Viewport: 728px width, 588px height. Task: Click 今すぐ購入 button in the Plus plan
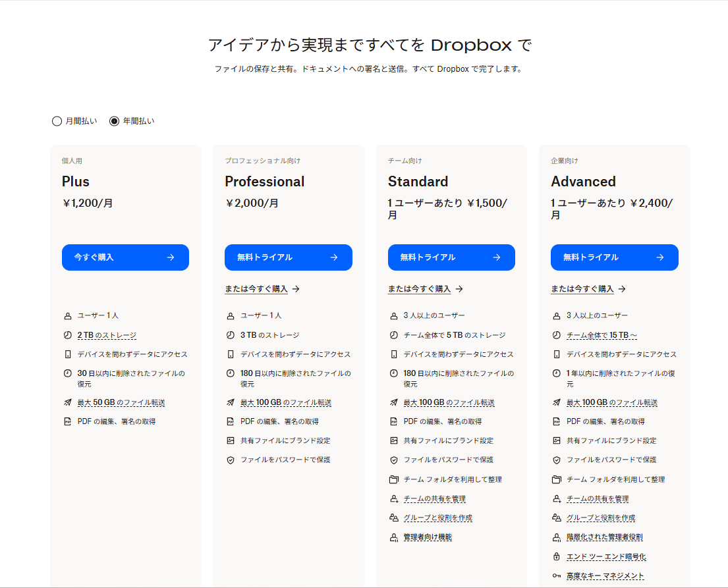(x=125, y=257)
